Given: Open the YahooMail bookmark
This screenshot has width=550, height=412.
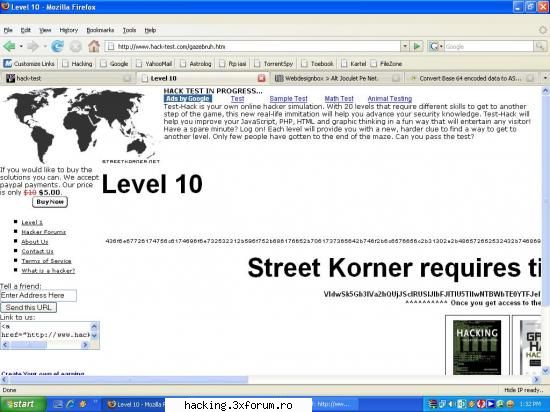Looking at the screenshot, I should tap(154, 64).
